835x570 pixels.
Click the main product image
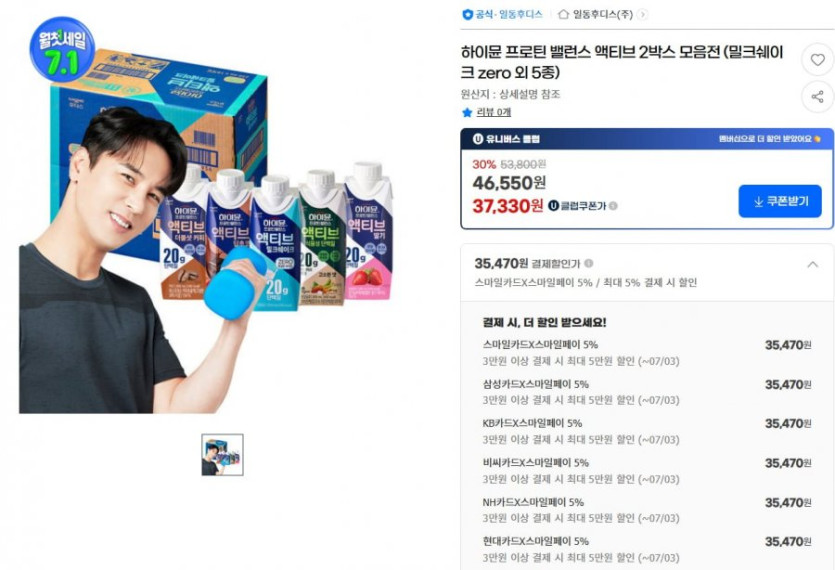pyautogui.click(x=208, y=213)
